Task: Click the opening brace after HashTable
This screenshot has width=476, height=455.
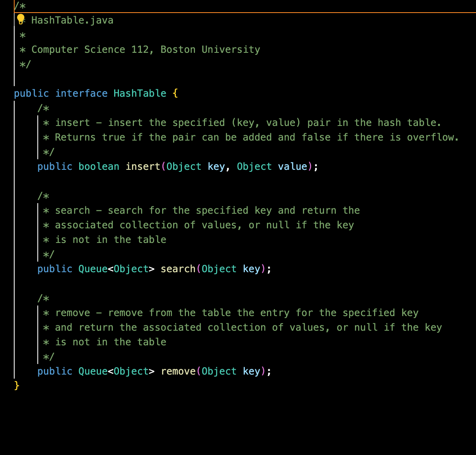Action: pyautogui.click(x=175, y=93)
